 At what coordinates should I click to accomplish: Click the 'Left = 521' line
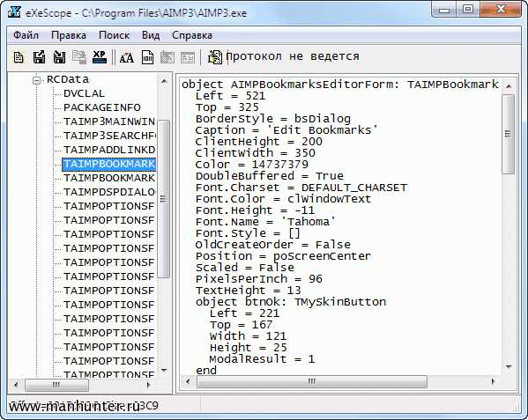point(230,96)
